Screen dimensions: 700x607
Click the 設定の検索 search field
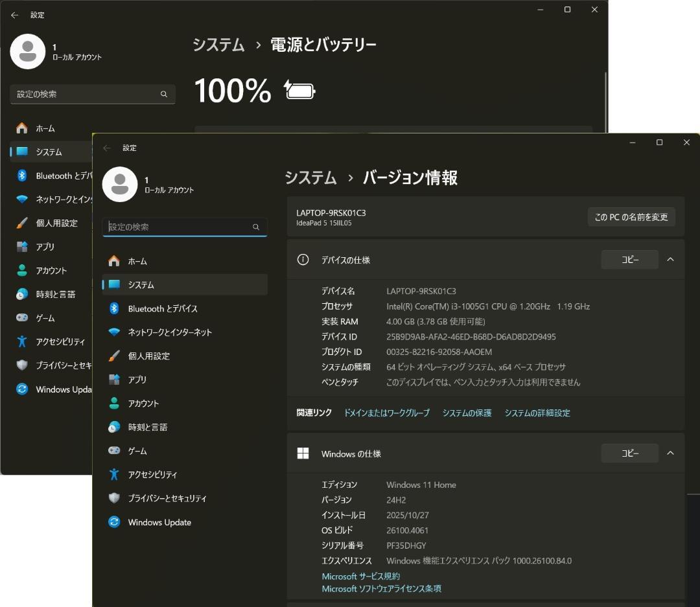point(185,227)
